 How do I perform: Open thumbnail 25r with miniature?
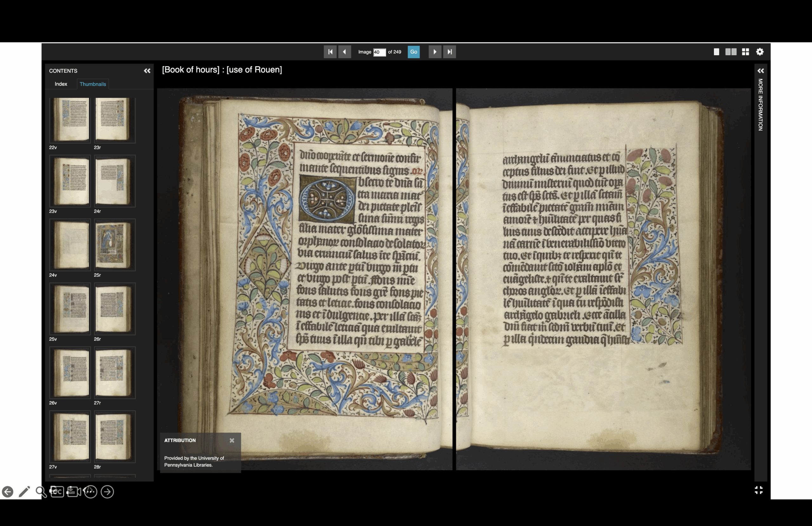point(115,245)
